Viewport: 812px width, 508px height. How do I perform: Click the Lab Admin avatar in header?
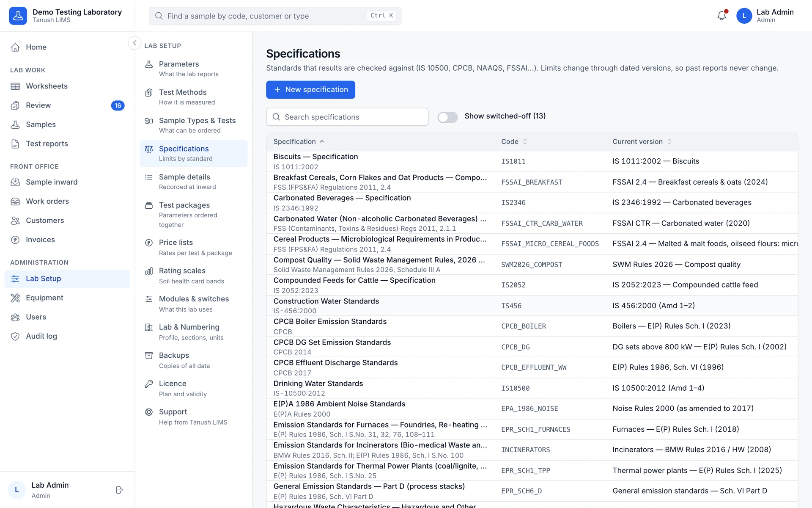pos(744,16)
